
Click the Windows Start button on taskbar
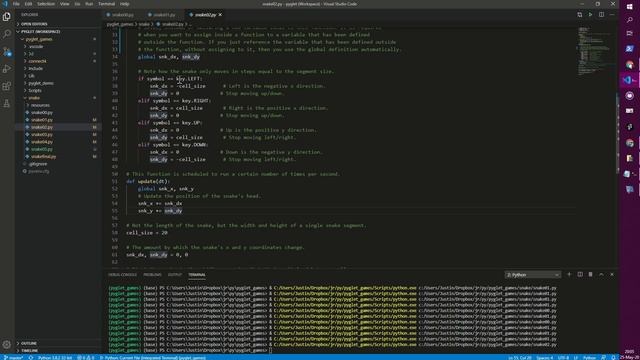click(x=629, y=6)
